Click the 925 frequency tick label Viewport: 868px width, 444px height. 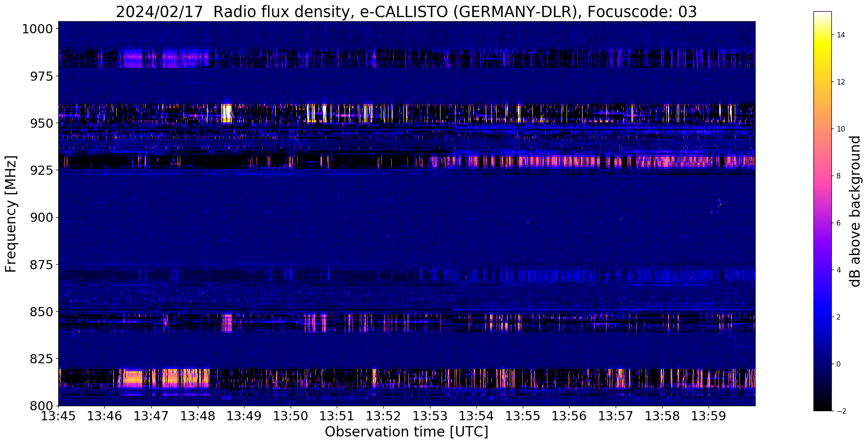pyautogui.click(x=42, y=170)
